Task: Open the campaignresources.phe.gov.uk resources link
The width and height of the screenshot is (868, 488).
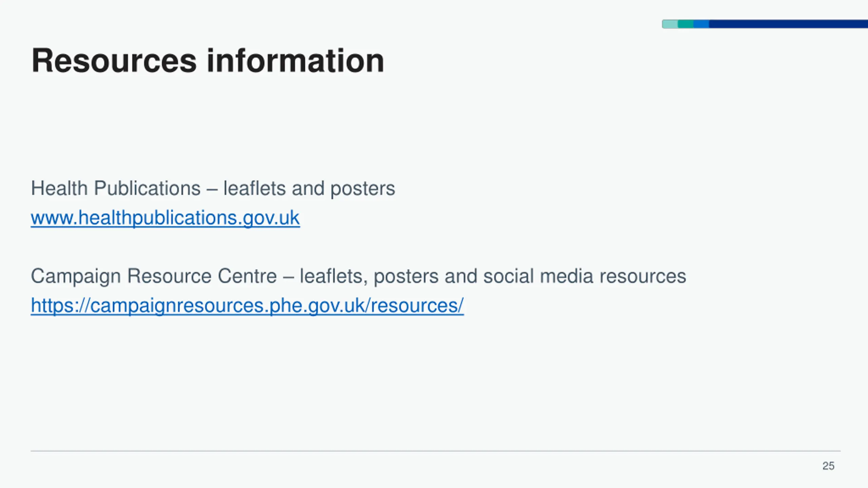Action: [x=247, y=305]
